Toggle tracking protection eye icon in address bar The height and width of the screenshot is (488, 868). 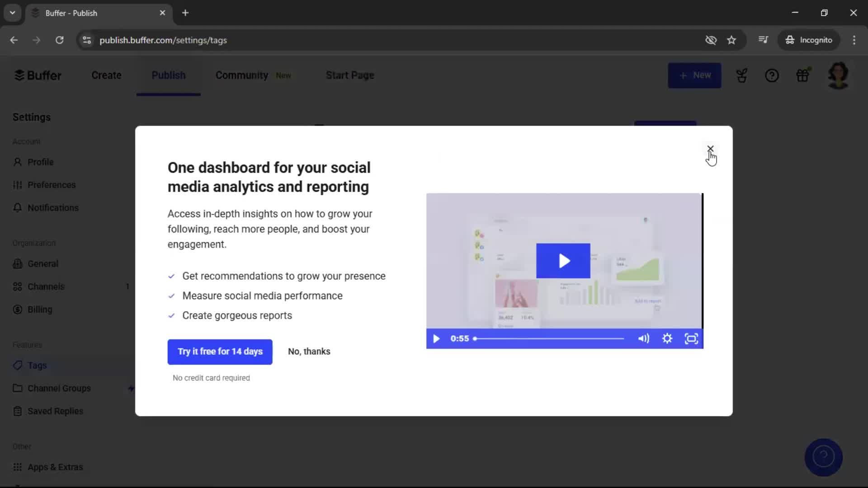pyautogui.click(x=711, y=40)
